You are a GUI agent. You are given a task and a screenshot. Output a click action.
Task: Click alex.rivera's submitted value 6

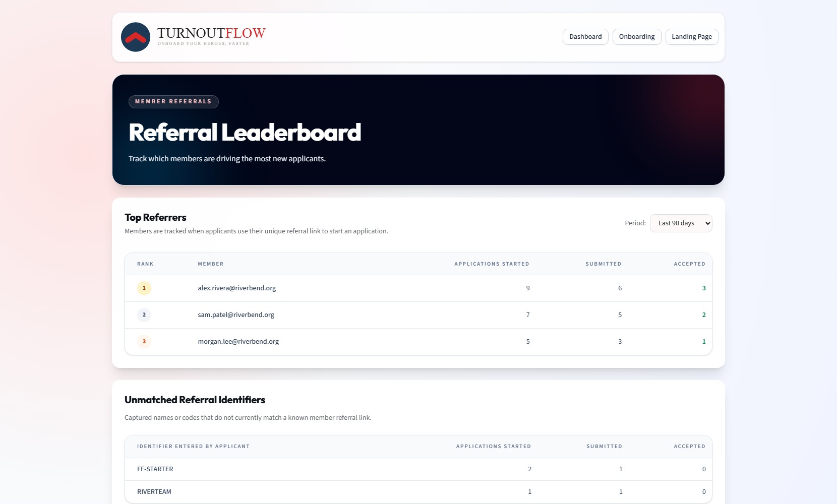click(x=620, y=288)
